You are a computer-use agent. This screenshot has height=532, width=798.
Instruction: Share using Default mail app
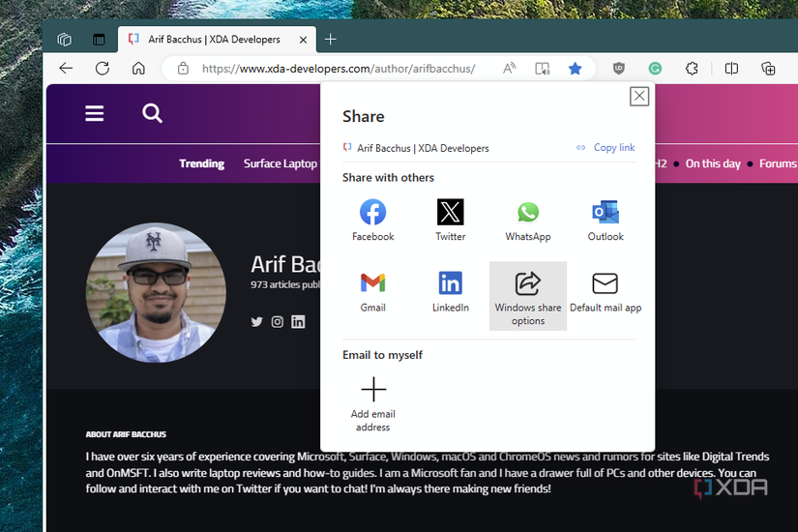pyautogui.click(x=606, y=292)
